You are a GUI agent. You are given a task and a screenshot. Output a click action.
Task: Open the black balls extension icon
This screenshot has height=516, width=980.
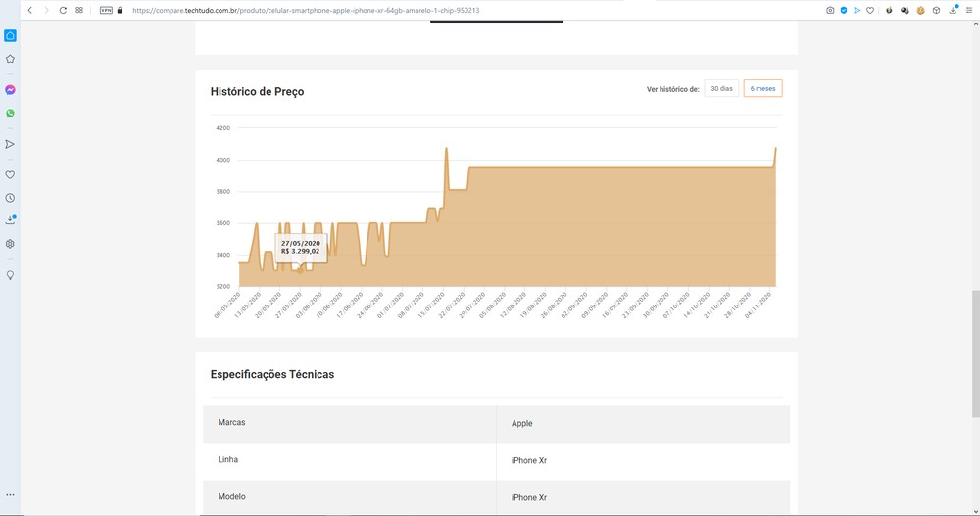[x=905, y=10]
